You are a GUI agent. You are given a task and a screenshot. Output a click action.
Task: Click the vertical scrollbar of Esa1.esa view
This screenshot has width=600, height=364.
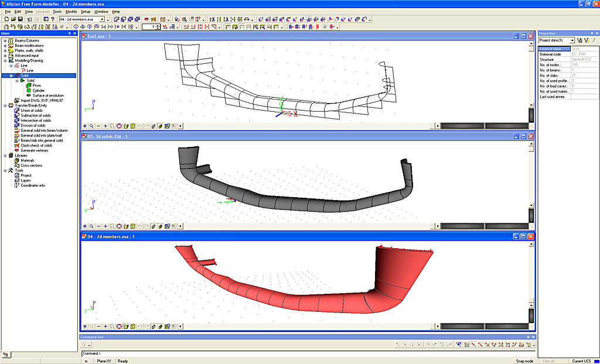pos(531,74)
